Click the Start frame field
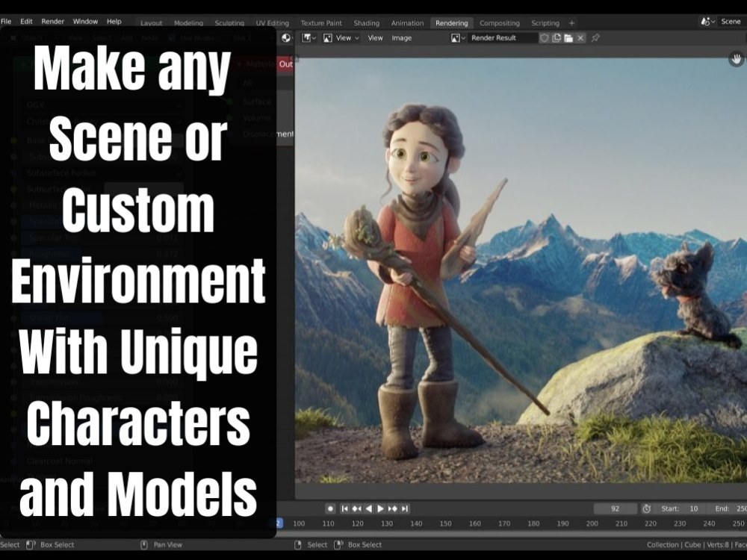 [x=681, y=508]
